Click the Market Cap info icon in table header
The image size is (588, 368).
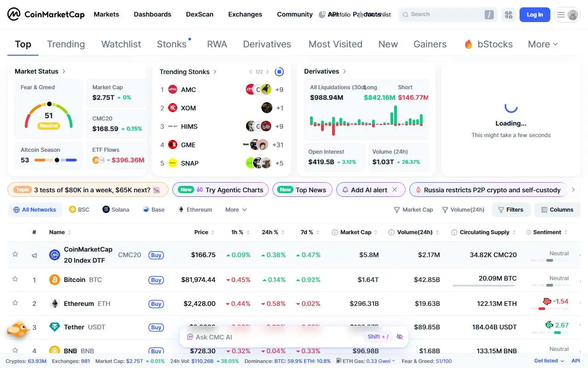coord(335,232)
